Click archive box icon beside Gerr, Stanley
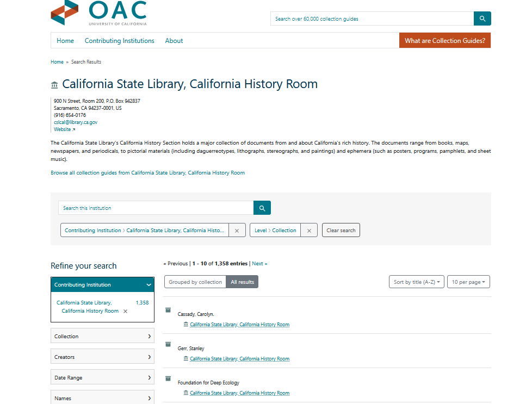 click(x=168, y=344)
